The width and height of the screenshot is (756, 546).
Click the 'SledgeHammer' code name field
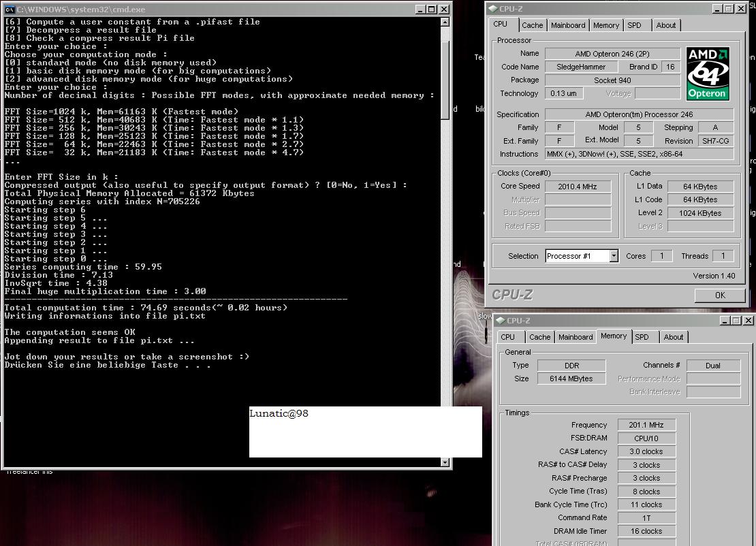(581, 67)
